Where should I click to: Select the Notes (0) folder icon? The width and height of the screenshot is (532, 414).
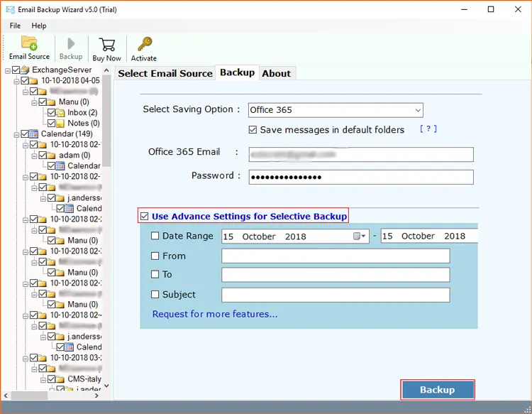(60, 124)
